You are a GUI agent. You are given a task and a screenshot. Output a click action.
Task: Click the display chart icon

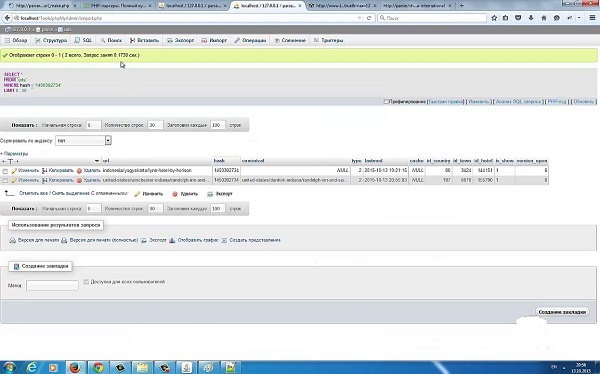point(172,240)
